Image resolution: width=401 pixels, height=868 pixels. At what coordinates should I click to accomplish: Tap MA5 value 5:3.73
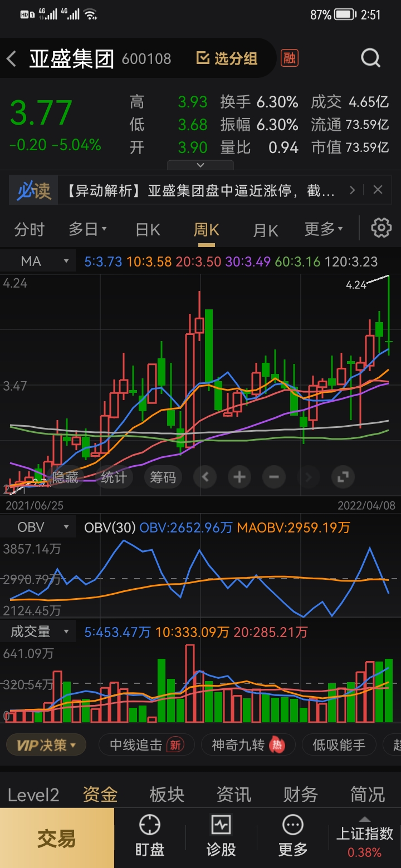(x=103, y=262)
